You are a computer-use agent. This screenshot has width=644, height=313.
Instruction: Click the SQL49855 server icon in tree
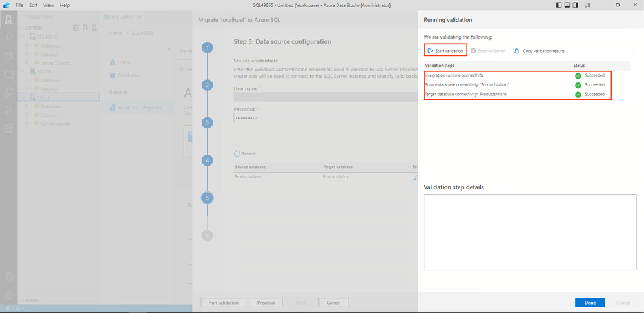32,37
